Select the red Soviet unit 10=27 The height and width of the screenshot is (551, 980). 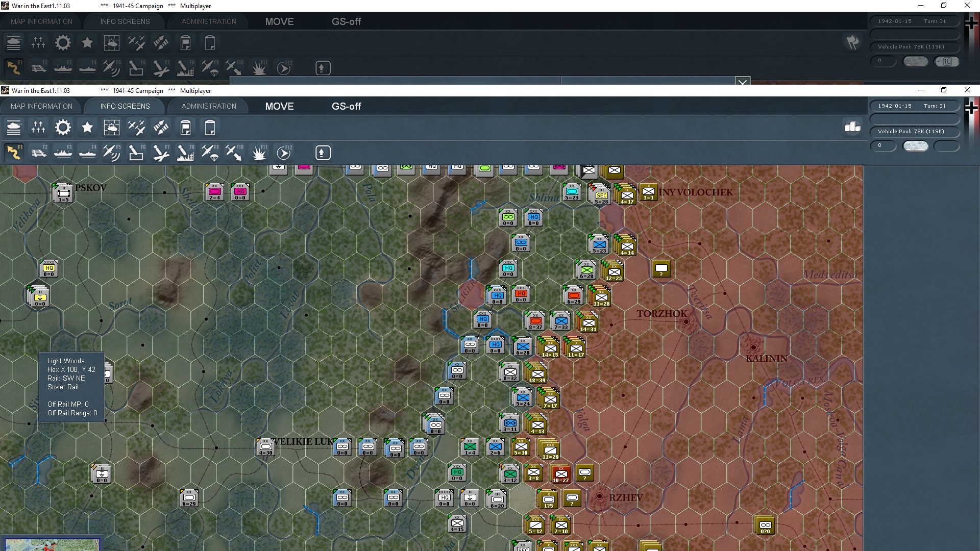560,474
